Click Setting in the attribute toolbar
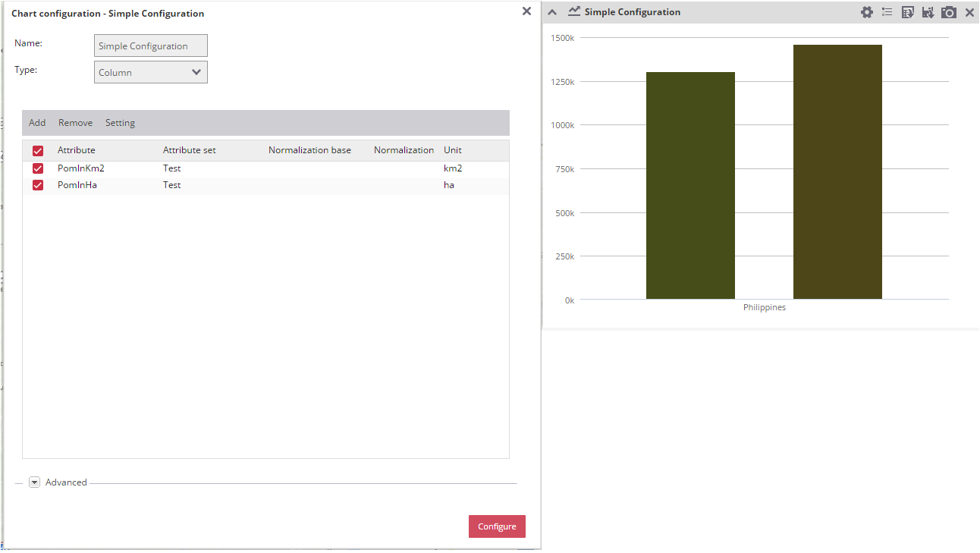Viewport: 980px width, 553px height. pos(120,123)
